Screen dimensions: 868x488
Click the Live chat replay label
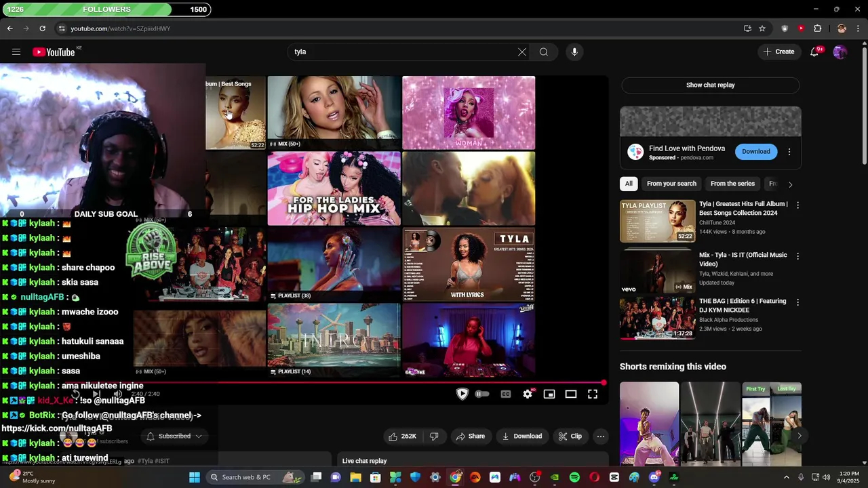coord(364,461)
